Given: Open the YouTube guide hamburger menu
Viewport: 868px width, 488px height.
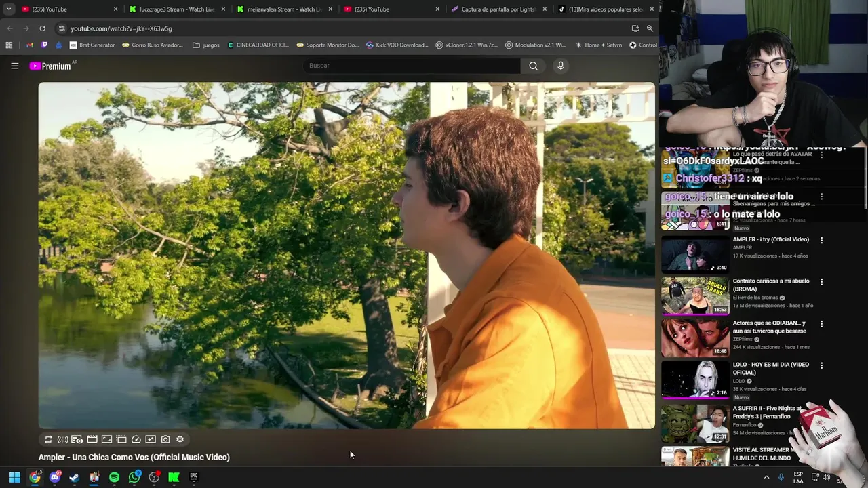Looking at the screenshot, I should [x=14, y=66].
